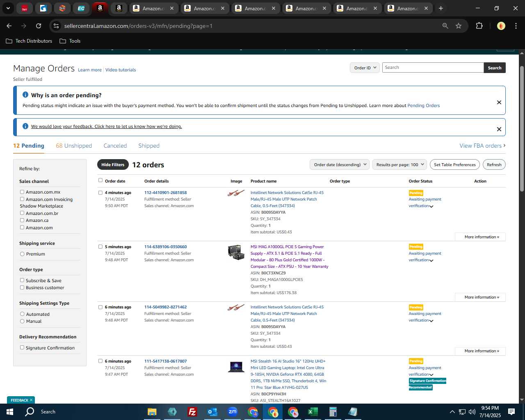Open a new browser tab with plus icon
Viewport: 525px width, 420px height.
[x=441, y=8]
